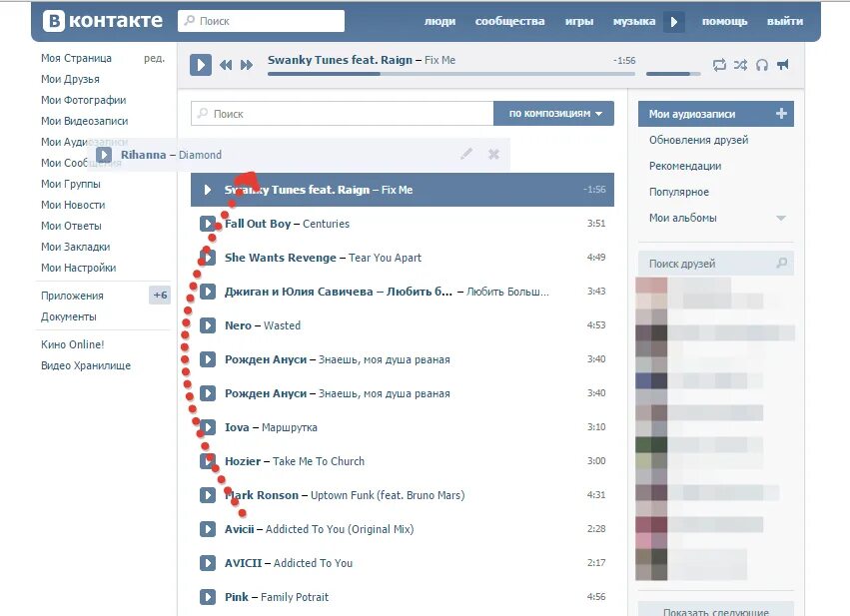The image size is (850, 616).
Task: Click ред. edit link
Action: (x=155, y=58)
